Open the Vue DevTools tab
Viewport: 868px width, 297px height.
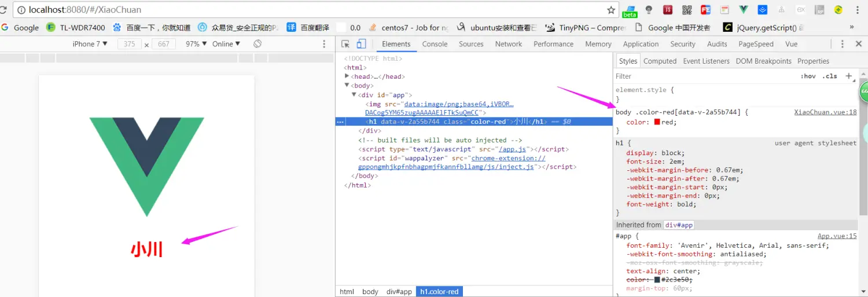click(x=791, y=44)
